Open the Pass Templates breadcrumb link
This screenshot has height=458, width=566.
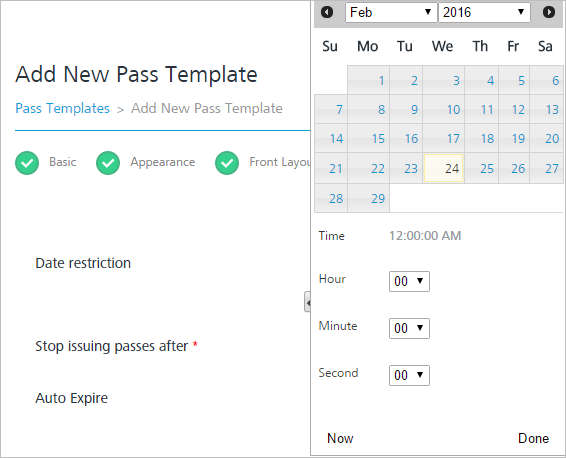pos(62,108)
